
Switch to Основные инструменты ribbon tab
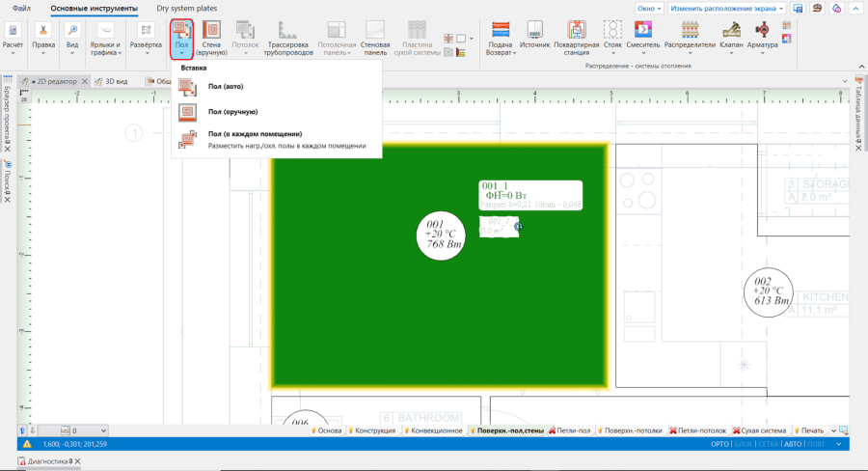coord(95,9)
